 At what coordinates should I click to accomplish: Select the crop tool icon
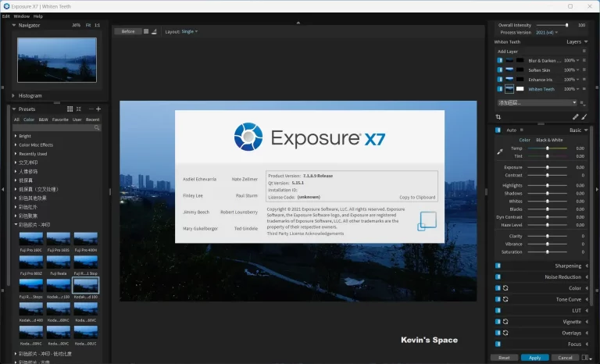tap(498, 116)
